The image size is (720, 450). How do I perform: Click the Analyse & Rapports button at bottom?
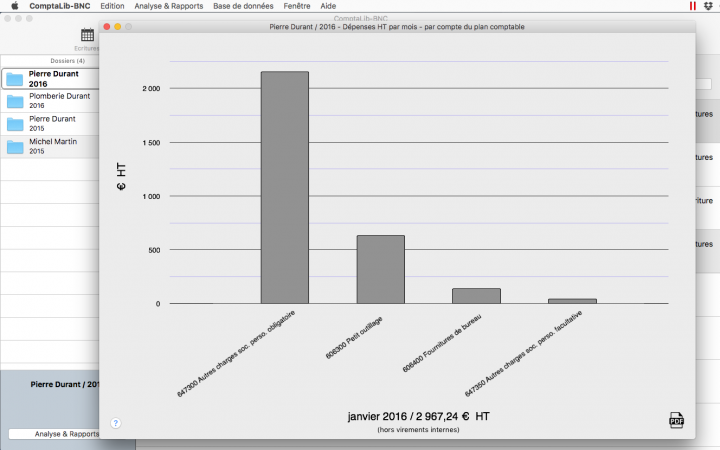point(54,434)
